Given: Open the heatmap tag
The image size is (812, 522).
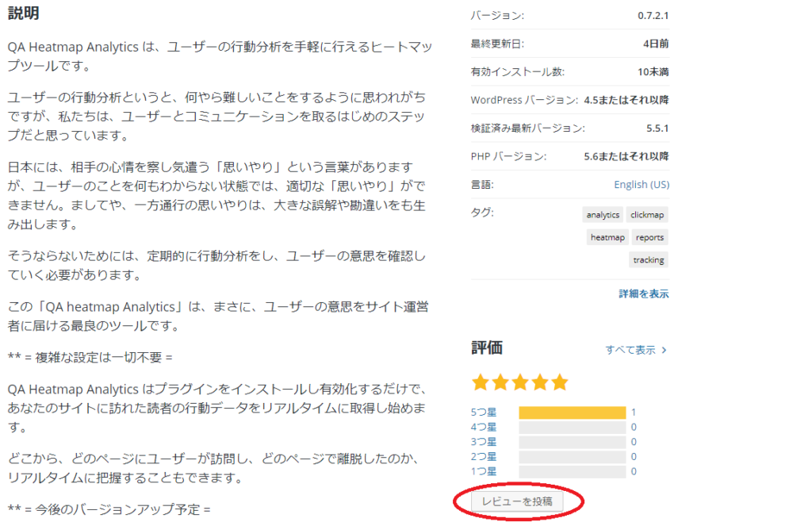Looking at the screenshot, I should [x=607, y=237].
